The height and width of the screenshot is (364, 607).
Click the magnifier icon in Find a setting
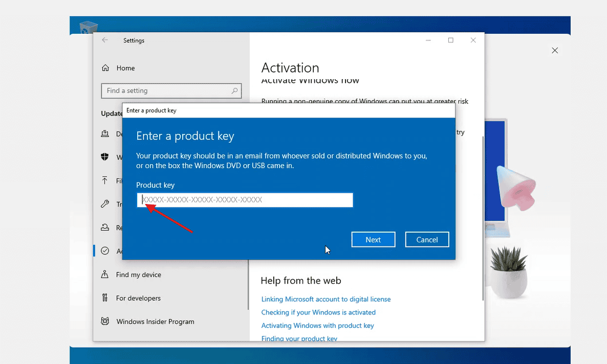click(234, 90)
